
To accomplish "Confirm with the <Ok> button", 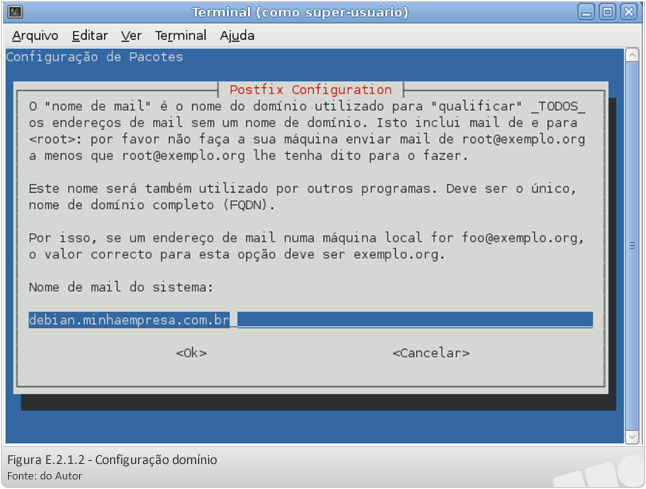I will point(191,353).
